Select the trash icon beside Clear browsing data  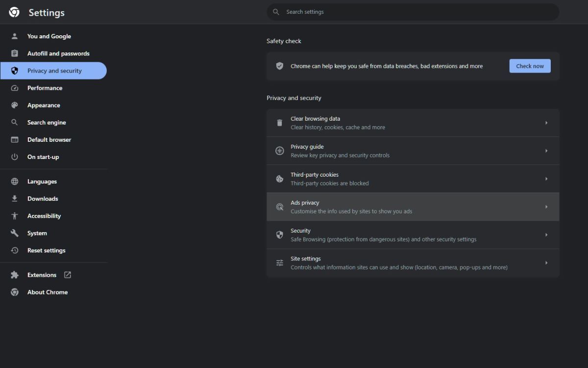[279, 122]
